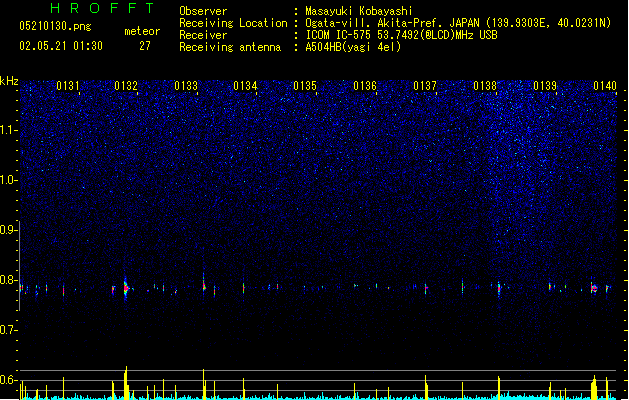
Task: Click the 0.9 kHz axis label
Action: pos(8,230)
